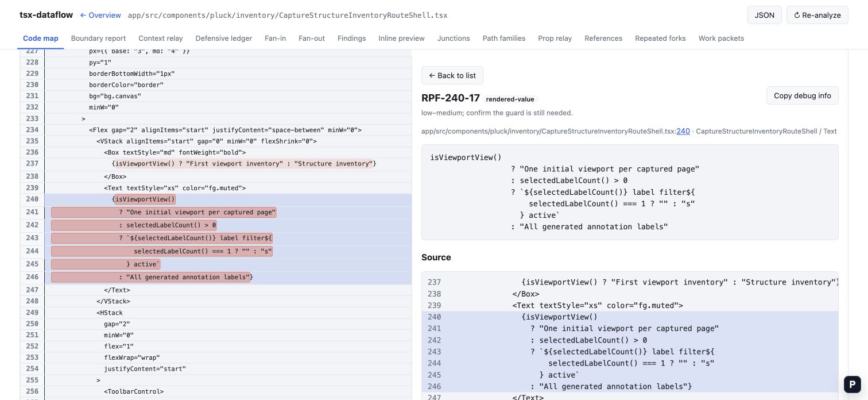Click highlighted selectedLabelCount() === 1 line 244

point(162,251)
